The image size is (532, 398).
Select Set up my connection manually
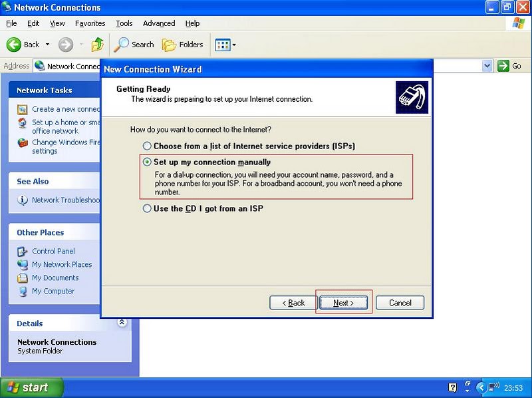147,162
